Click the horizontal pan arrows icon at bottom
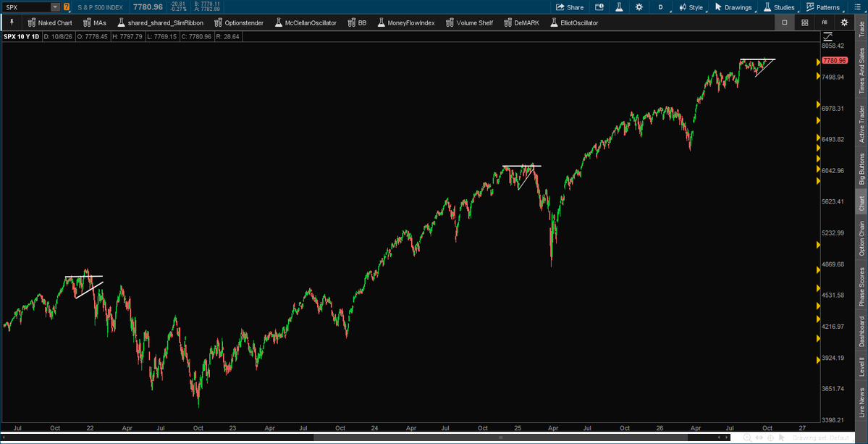 coord(759,438)
